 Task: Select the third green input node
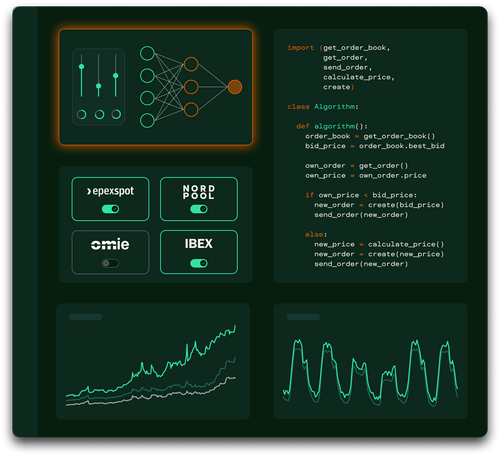coord(147,98)
